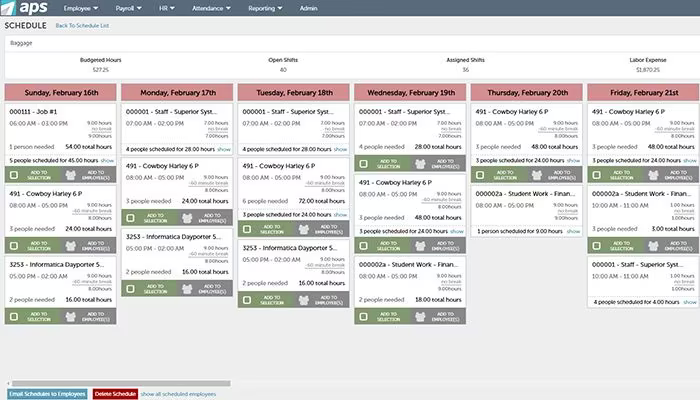700x400 pixels.
Task: Check add-to-selection for Tuesday's Informatica Dayporter
Action: pyautogui.click(x=247, y=300)
